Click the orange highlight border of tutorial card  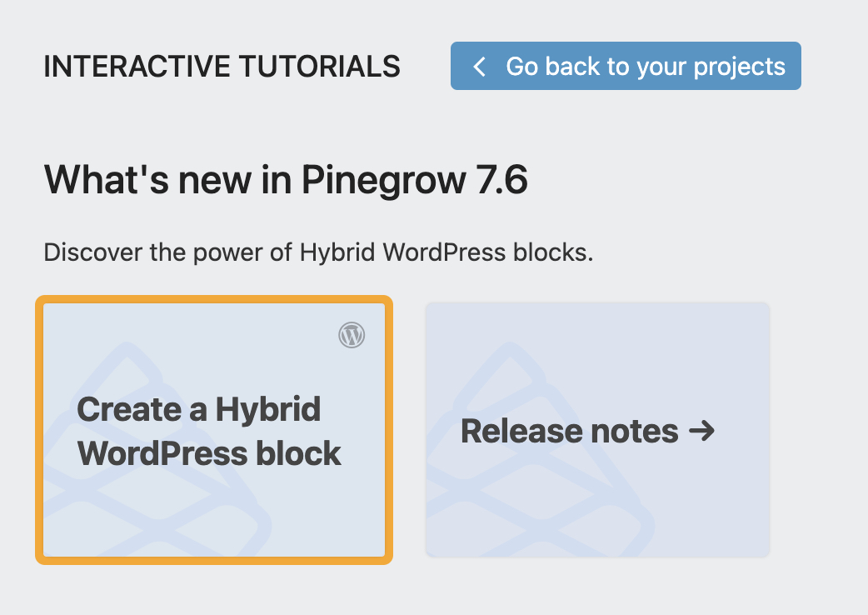click(x=214, y=299)
